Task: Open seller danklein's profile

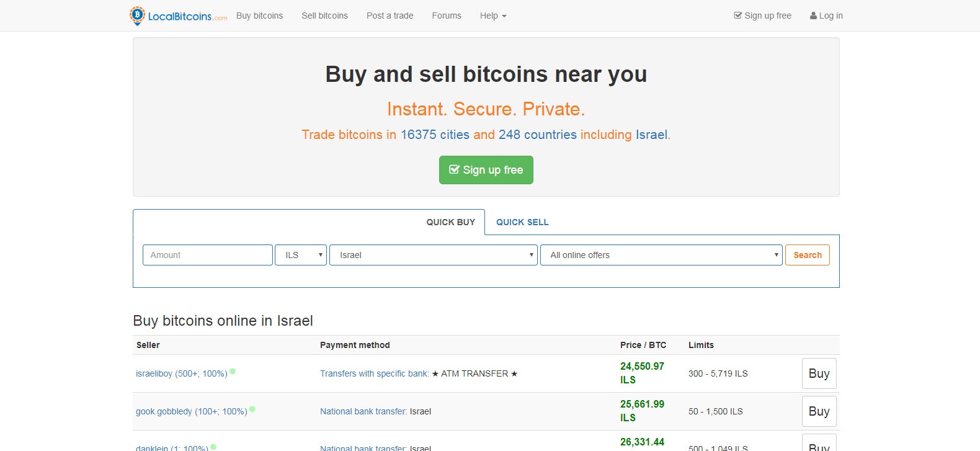Action: pos(172,448)
